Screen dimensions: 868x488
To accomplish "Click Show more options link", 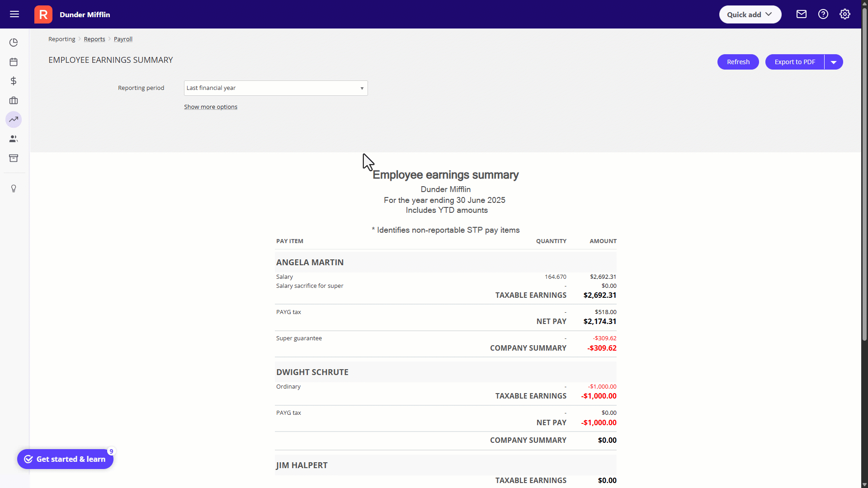I will tap(211, 107).
